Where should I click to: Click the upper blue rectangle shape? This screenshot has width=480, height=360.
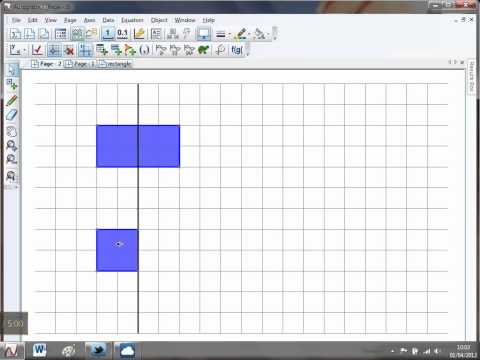[138, 146]
